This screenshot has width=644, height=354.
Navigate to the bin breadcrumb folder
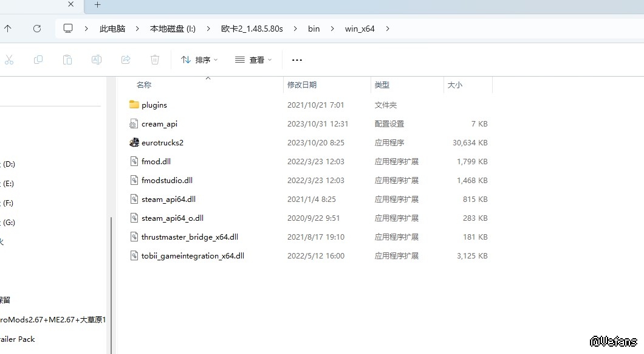click(313, 29)
